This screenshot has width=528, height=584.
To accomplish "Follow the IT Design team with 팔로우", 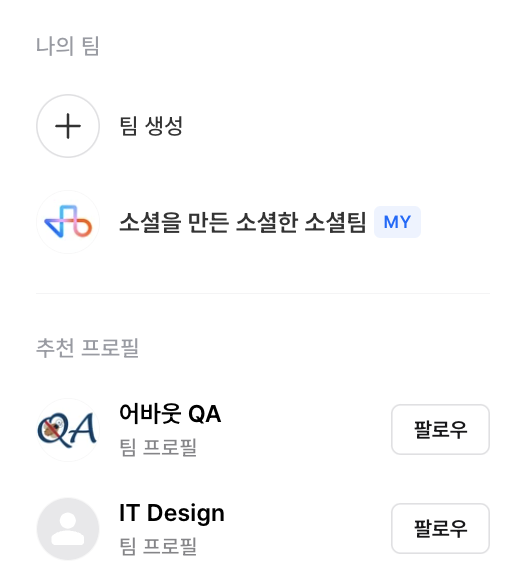I will point(440,529).
